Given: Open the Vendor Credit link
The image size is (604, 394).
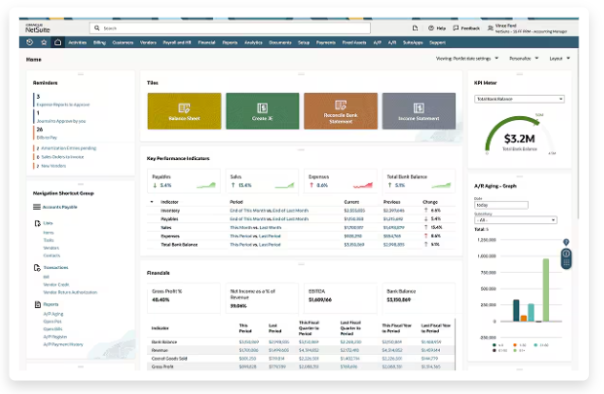Looking at the screenshot, I should 56,285.
